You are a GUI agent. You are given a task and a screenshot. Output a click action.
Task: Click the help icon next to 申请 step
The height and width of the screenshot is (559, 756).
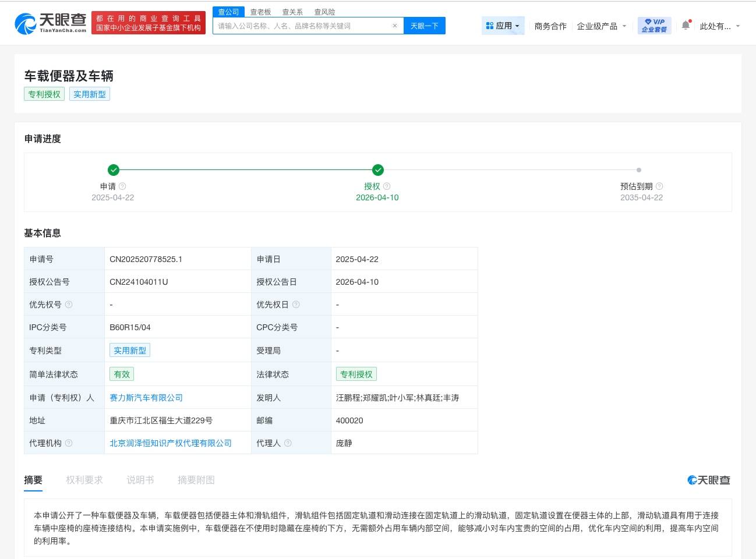point(121,186)
